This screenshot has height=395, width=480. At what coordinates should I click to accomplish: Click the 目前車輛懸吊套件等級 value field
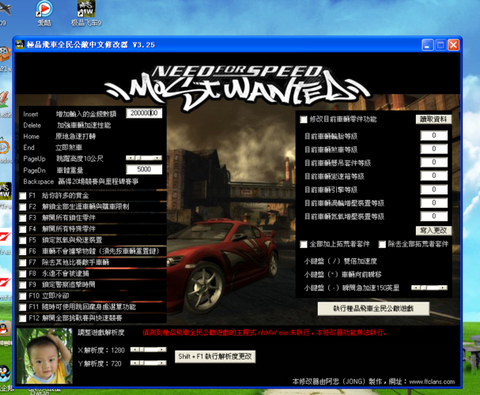click(434, 162)
